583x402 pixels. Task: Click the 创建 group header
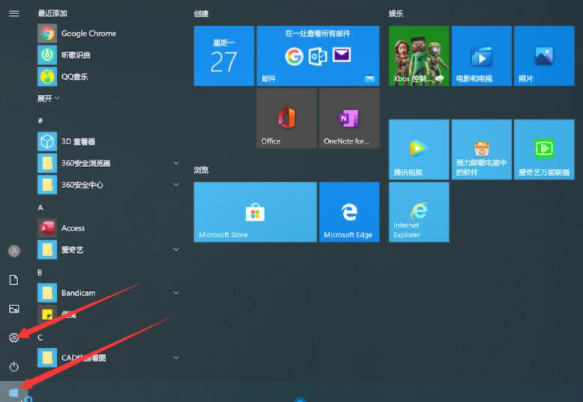[201, 14]
